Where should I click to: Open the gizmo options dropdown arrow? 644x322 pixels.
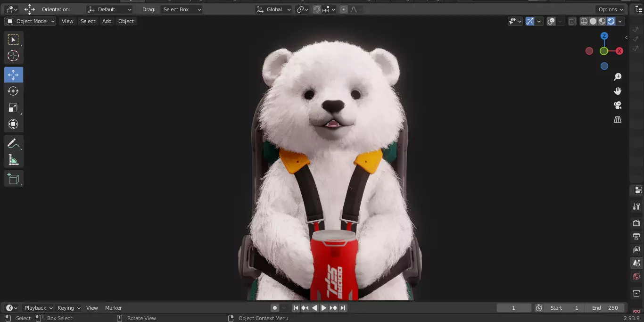pyautogui.click(x=538, y=21)
